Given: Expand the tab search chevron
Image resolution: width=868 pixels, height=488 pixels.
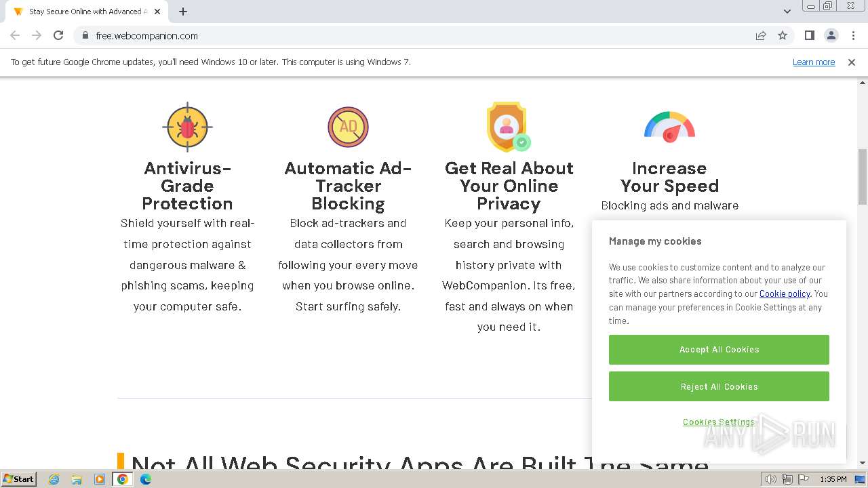Looking at the screenshot, I should point(787,12).
